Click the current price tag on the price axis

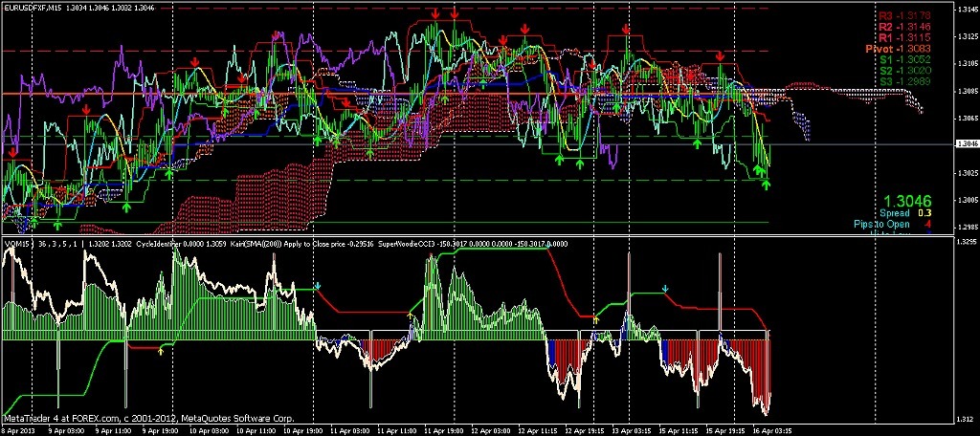click(x=966, y=143)
